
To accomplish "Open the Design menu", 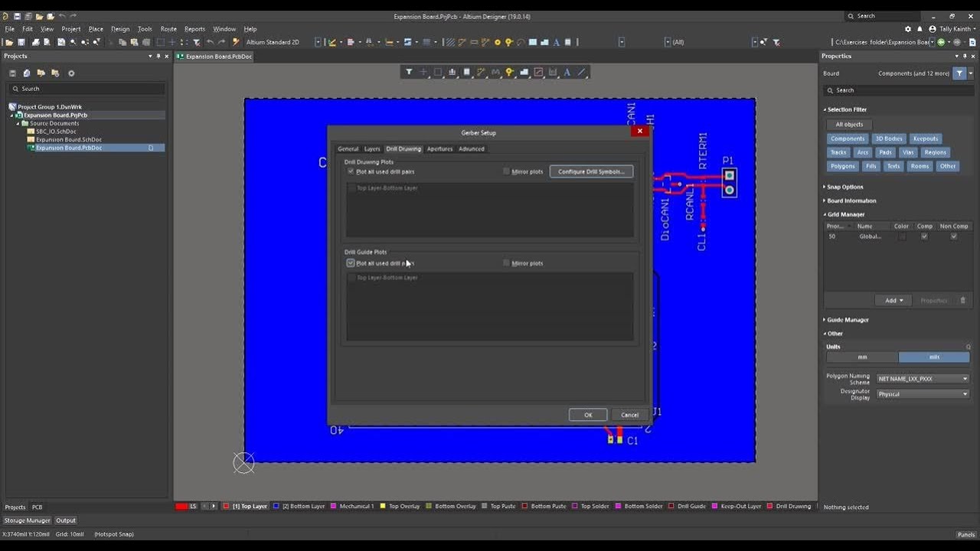I will point(120,29).
